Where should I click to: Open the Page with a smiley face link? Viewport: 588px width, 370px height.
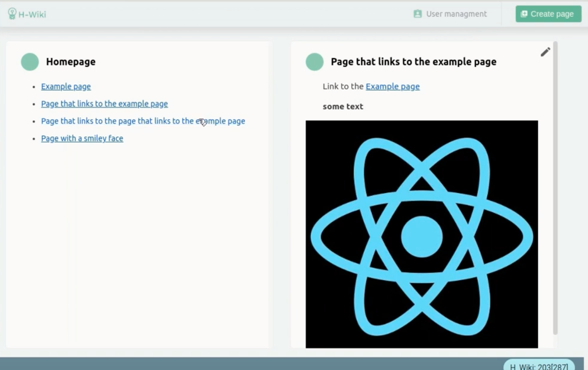[x=82, y=138]
